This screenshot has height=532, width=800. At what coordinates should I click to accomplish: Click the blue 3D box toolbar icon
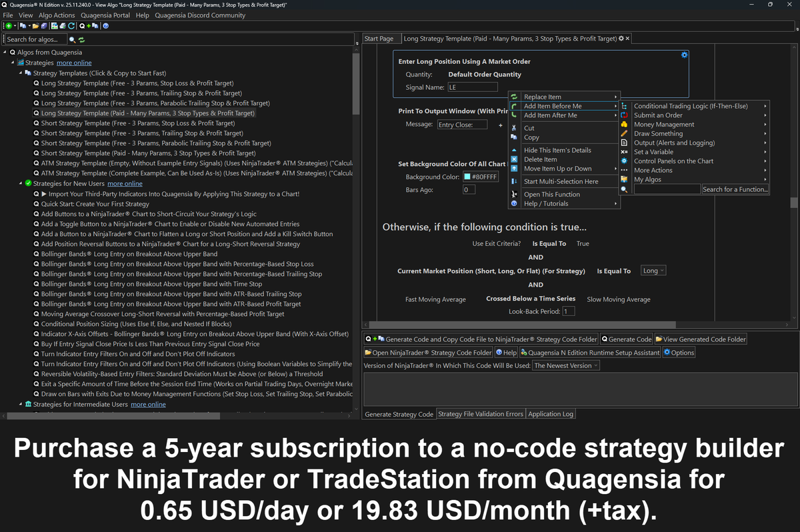(x=44, y=25)
